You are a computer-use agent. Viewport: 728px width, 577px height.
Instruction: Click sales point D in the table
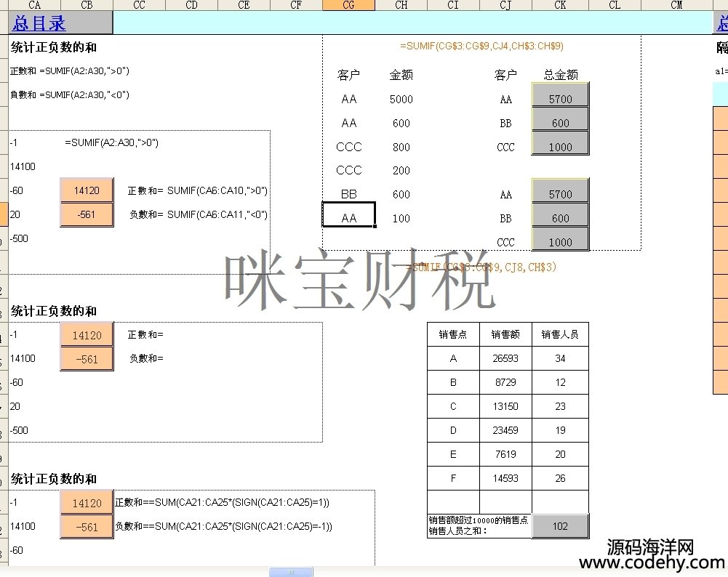(x=453, y=430)
